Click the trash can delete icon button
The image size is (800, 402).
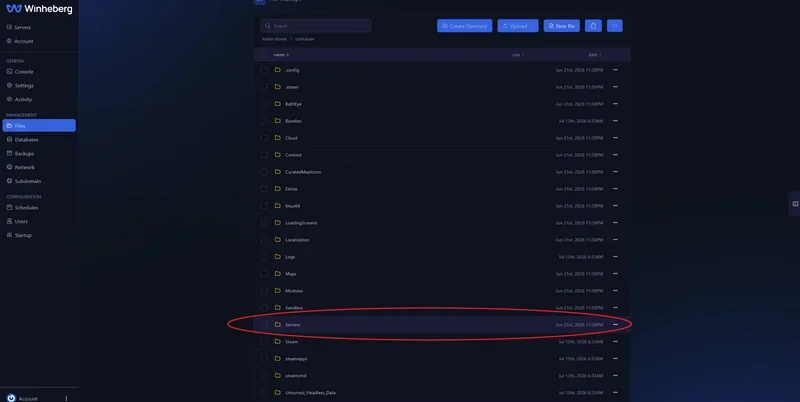pos(593,26)
